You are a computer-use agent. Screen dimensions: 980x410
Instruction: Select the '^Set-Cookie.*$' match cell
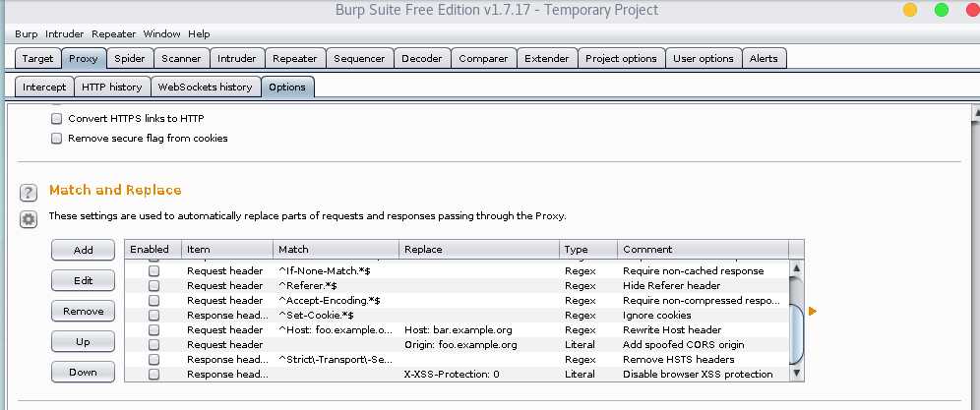[337, 315]
